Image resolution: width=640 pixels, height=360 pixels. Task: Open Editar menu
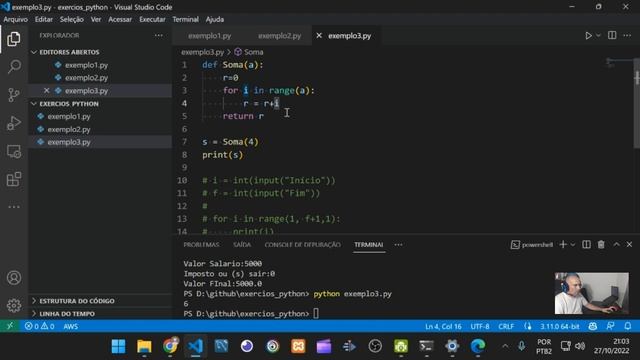click(x=44, y=19)
